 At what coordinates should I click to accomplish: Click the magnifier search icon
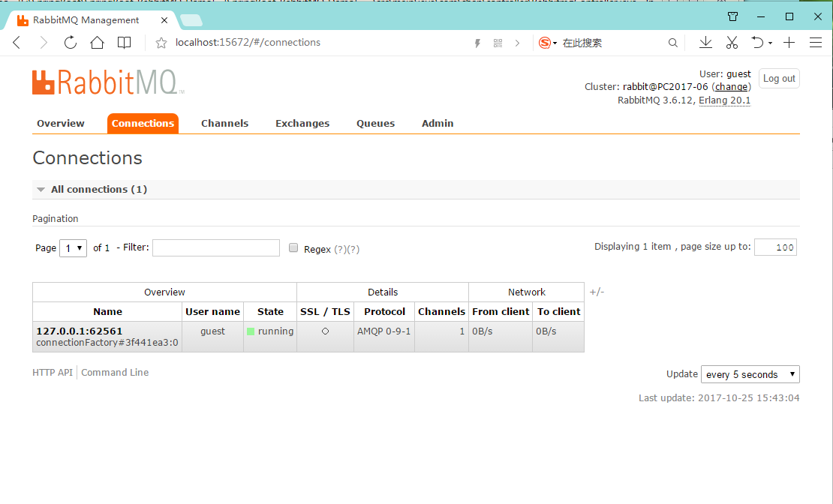pyautogui.click(x=673, y=43)
